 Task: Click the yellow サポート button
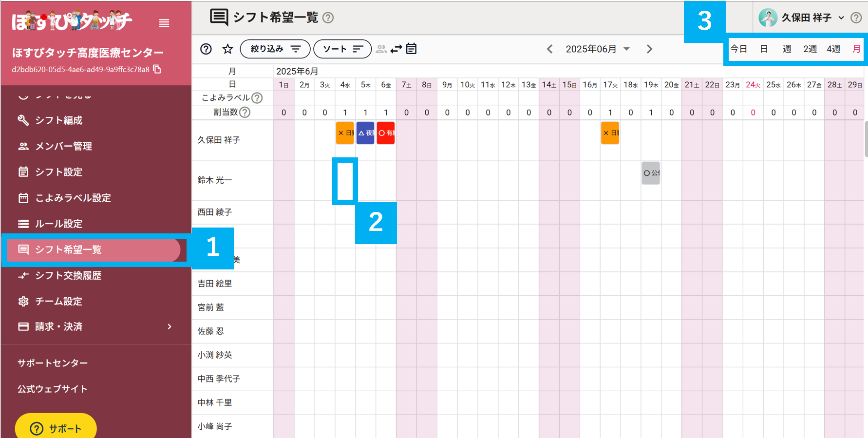point(56,428)
